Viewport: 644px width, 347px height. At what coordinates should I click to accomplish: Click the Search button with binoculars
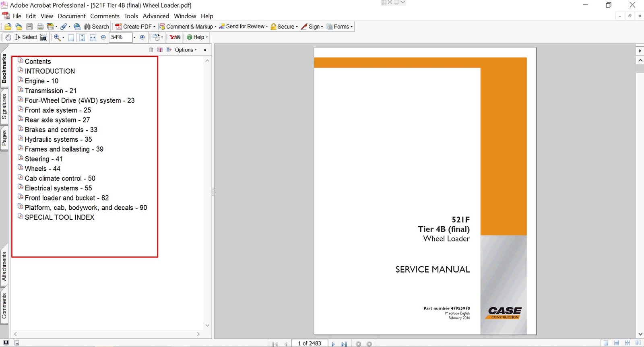(x=97, y=27)
